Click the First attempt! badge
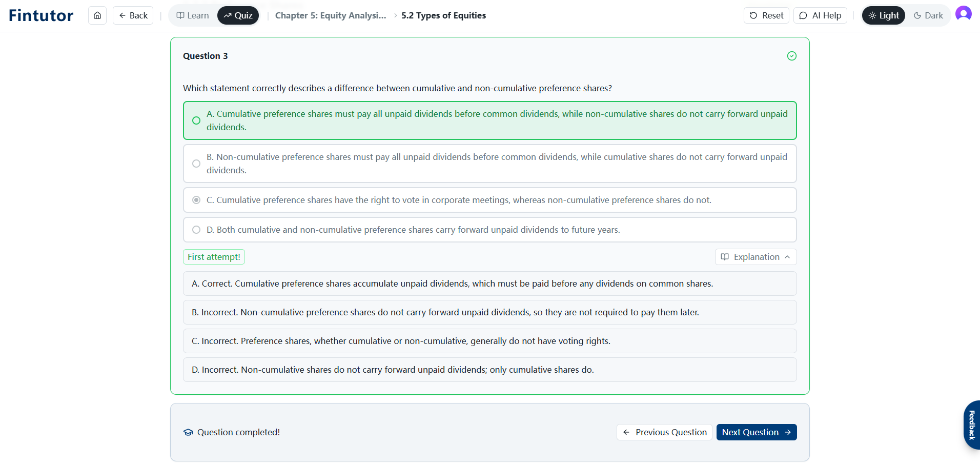Image resolution: width=980 pixels, height=465 pixels. pos(214,257)
